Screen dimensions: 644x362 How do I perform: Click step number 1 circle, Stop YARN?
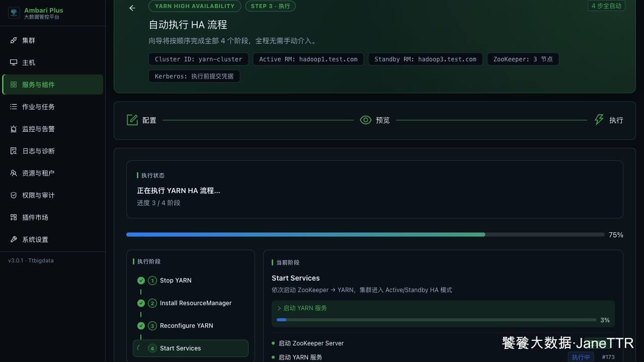pyautogui.click(x=152, y=281)
